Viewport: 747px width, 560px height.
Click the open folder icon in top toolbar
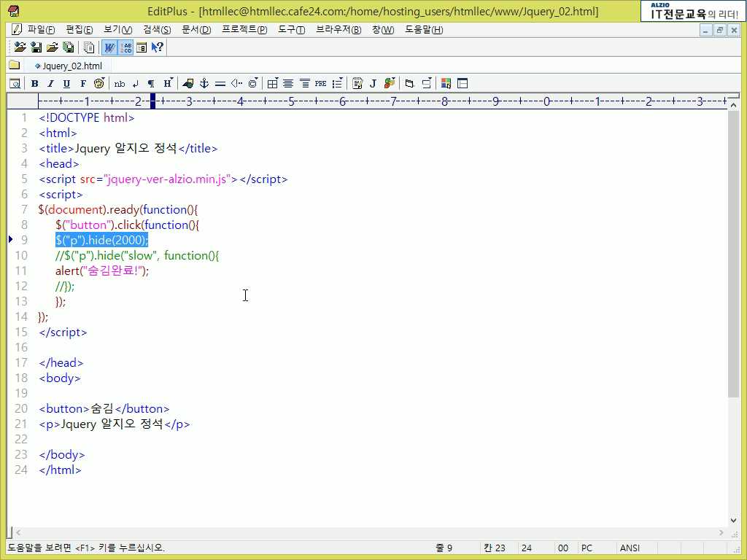pos(53,47)
